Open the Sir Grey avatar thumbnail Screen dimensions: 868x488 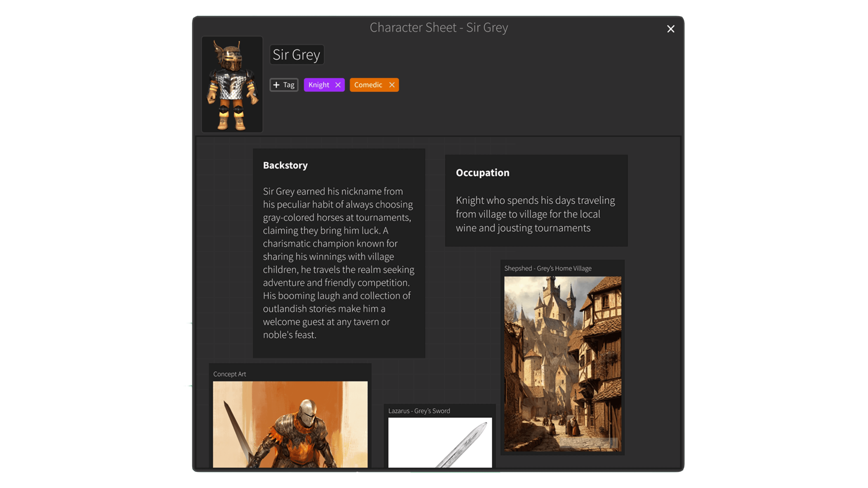coord(232,84)
